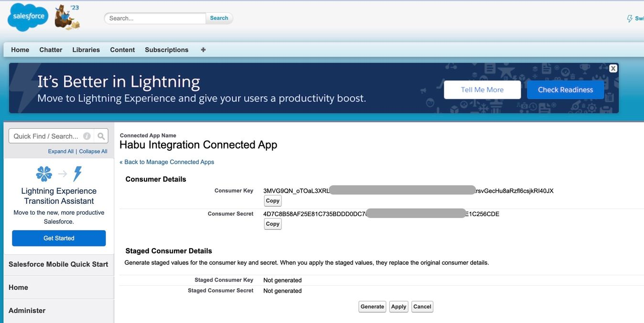
Task: Switch to the Libraries tab
Action: [x=86, y=50]
